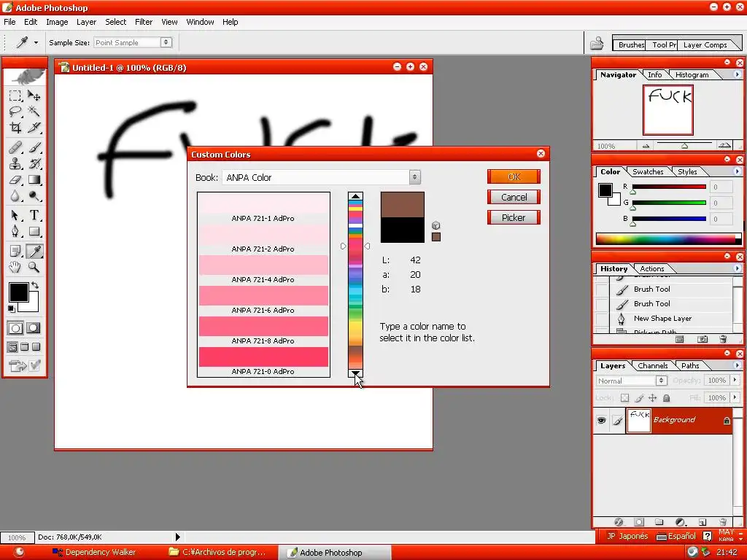Select the Eyedropper tool in toolbox
747x560 pixels.
point(34,251)
